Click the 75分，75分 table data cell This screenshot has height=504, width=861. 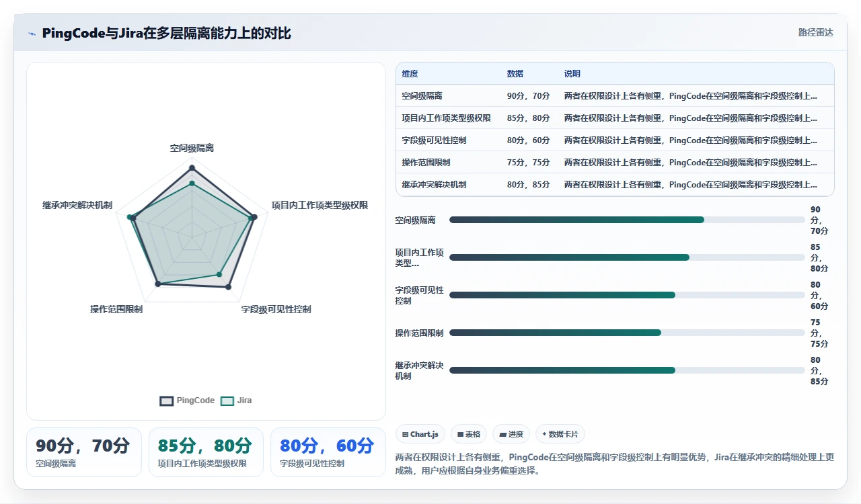point(528,163)
